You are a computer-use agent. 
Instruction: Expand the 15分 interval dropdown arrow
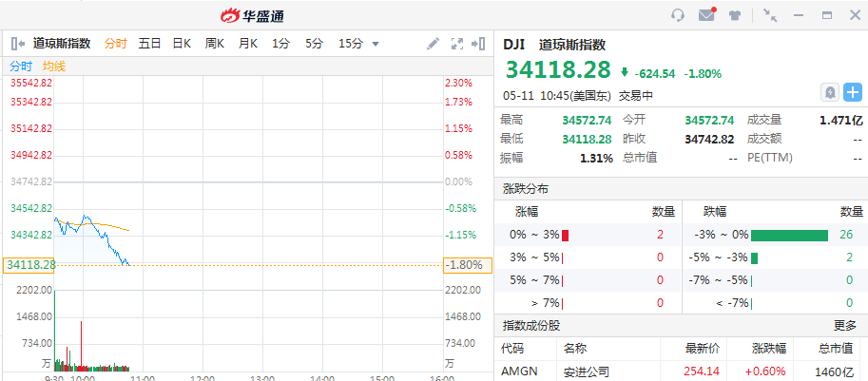[x=376, y=44]
